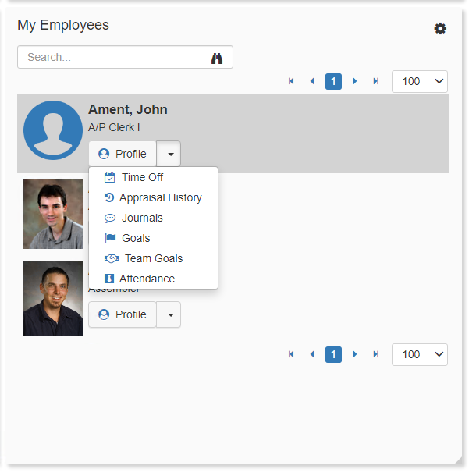Choose Journals in the dropdown menu
Viewport: 476px width, 476px height.
click(142, 218)
